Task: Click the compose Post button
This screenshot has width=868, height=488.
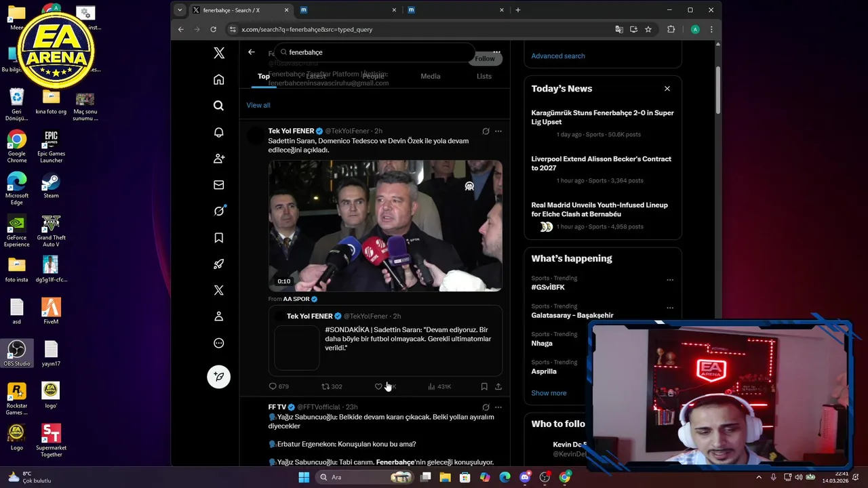Action: [218, 376]
